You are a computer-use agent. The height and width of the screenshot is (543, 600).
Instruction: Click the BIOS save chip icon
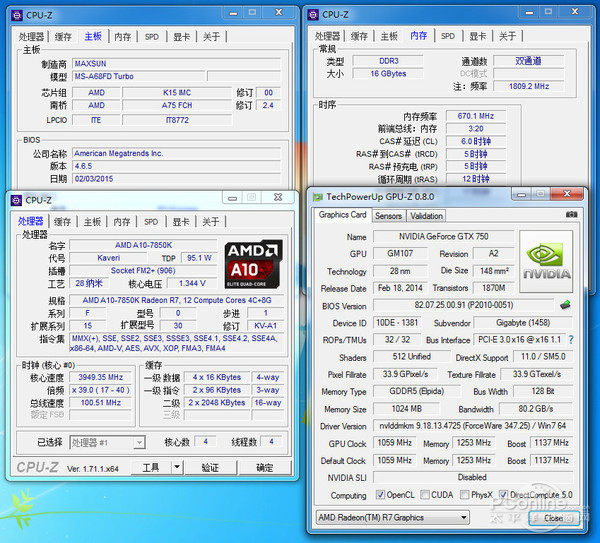pyautogui.click(x=565, y=306)
